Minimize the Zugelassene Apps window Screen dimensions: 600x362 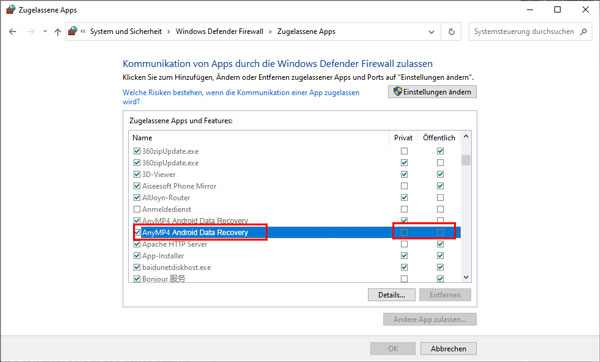[x=530, y=10]
